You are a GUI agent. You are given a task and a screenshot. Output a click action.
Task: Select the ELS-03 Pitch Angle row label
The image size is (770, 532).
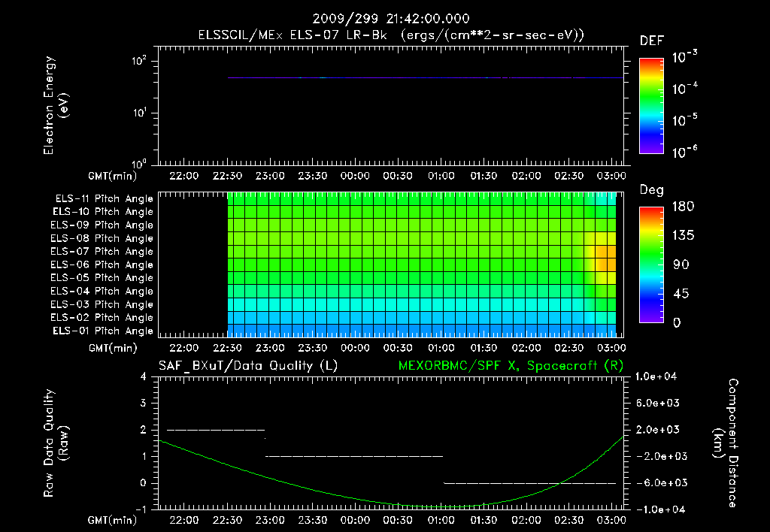tap(102, 305)
